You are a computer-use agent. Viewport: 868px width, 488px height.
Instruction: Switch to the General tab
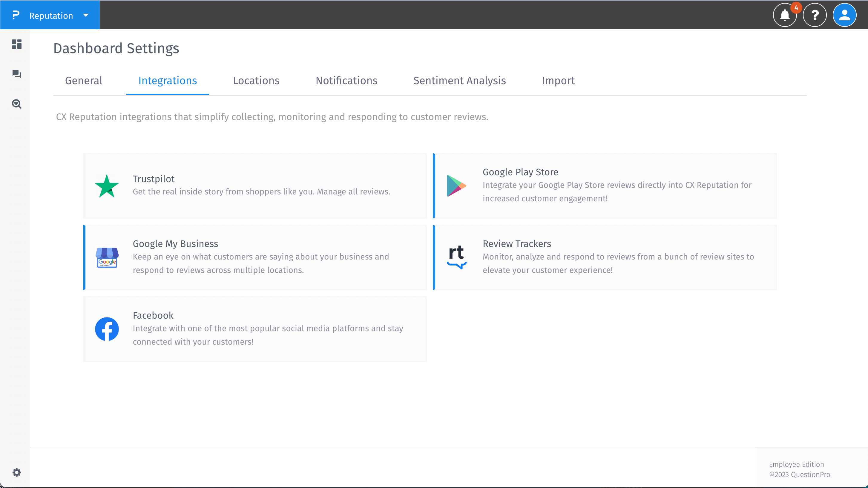(x=84, y=81)
